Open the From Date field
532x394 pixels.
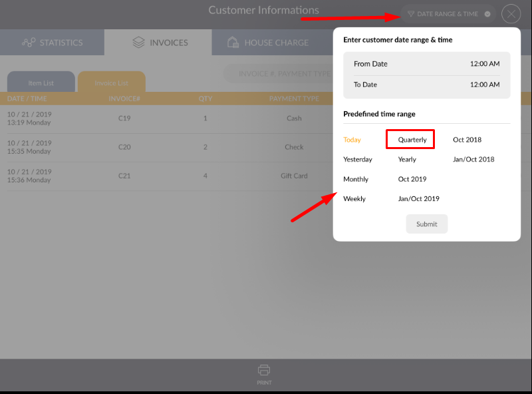point(426,64)
